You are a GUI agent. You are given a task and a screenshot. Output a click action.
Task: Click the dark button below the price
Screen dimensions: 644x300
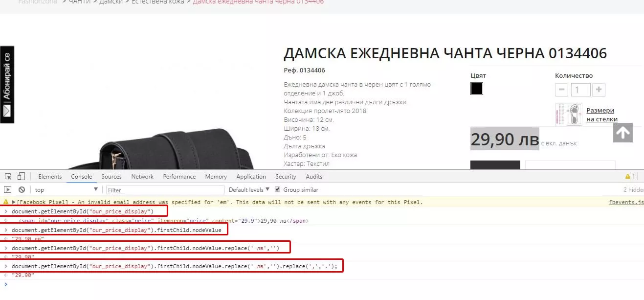point(495,165)
